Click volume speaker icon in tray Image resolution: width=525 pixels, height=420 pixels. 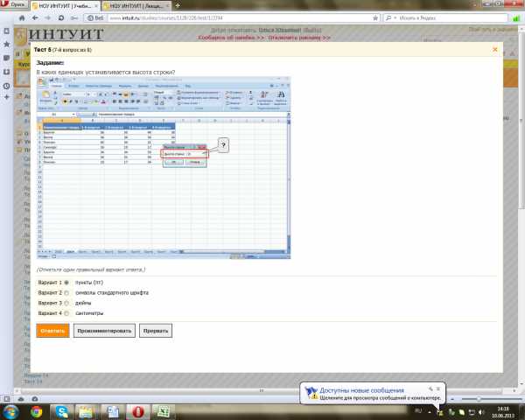click(481, 412)
